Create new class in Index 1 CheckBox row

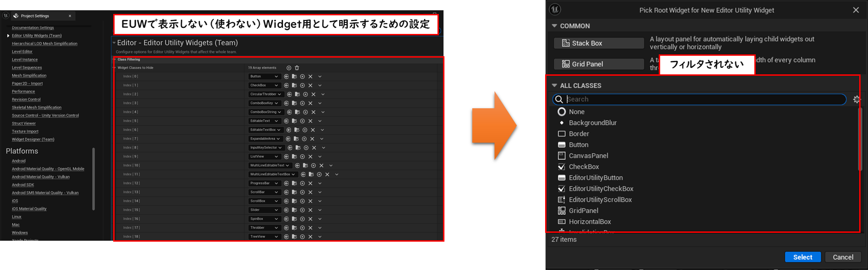[x=302, y=86]
